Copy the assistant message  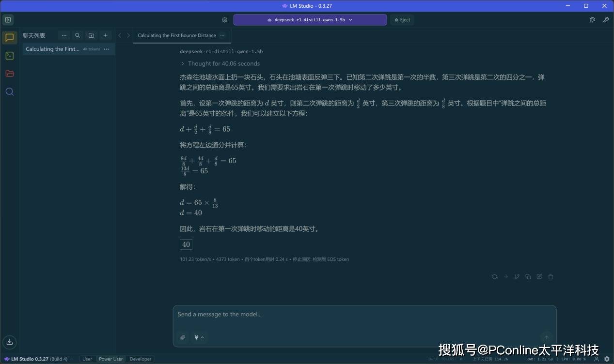pyautogui.click(x=528, y=277)
